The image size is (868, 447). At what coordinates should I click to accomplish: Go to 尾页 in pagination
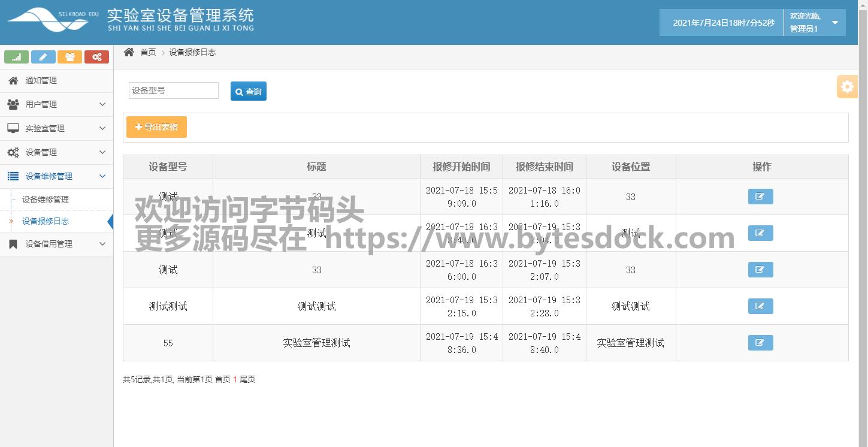click(x=247, y=379)
